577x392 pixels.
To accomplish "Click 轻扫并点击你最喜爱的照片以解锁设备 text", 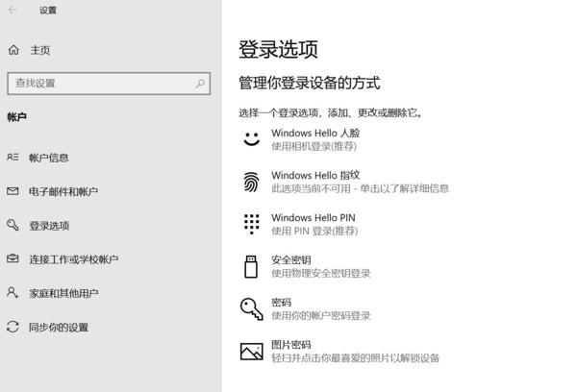I will point(356,357).
